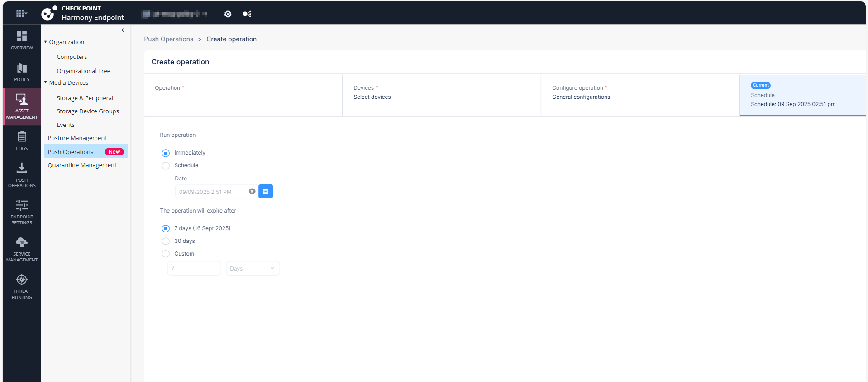Open the Policy section icon
This screenshot has width=868, height=382.
[22, 68]
